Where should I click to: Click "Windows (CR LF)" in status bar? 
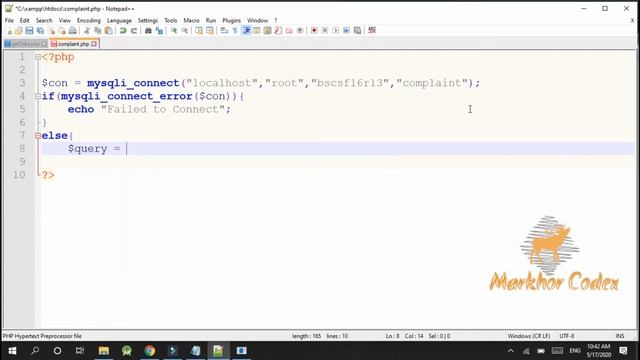pos(529,336)
